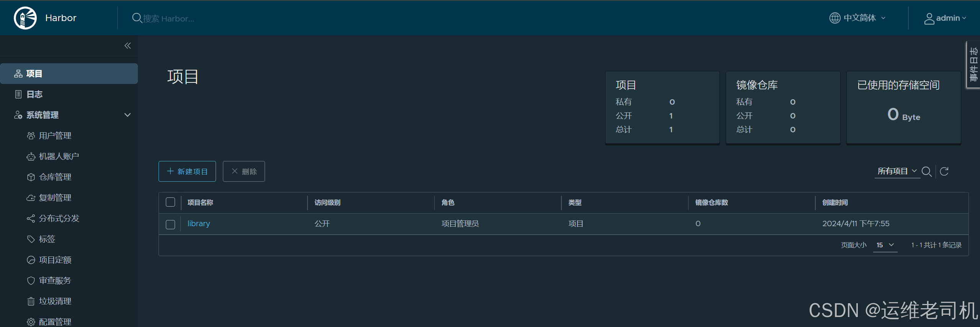980x327 pixels.
Task: Click the labels tag icon
Action: pos(31,239)
